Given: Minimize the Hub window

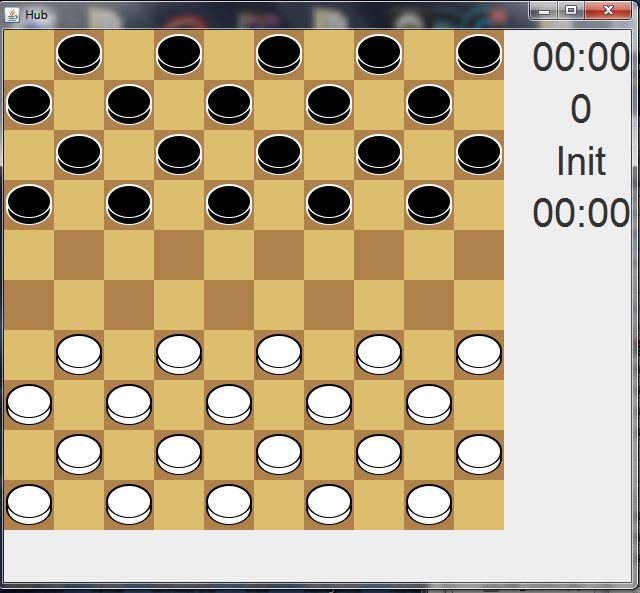Looking at the screenshot, I should (x=544, y=10).
